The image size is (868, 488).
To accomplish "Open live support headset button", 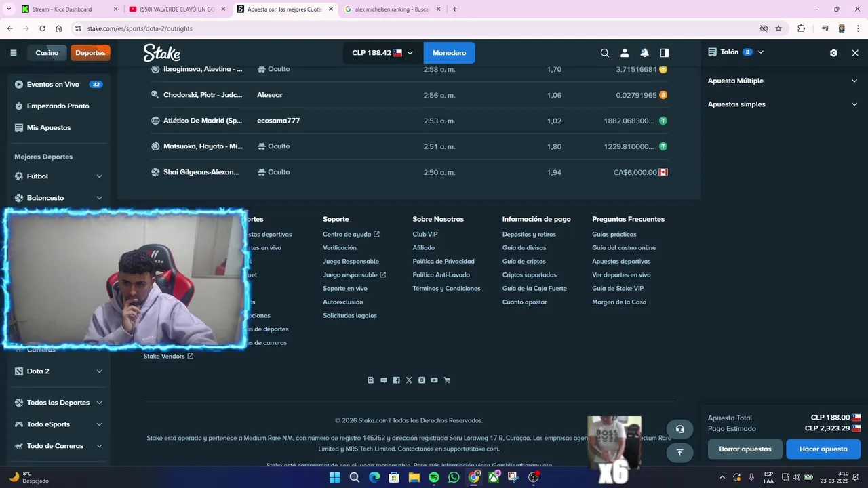I will tap(679, 429).
